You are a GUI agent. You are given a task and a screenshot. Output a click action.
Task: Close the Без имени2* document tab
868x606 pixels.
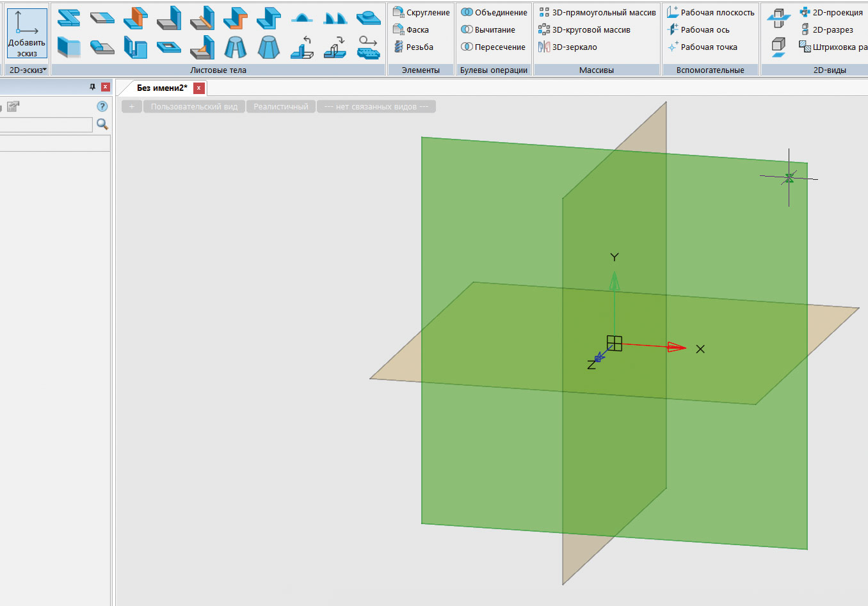click(x=199, y=88)
